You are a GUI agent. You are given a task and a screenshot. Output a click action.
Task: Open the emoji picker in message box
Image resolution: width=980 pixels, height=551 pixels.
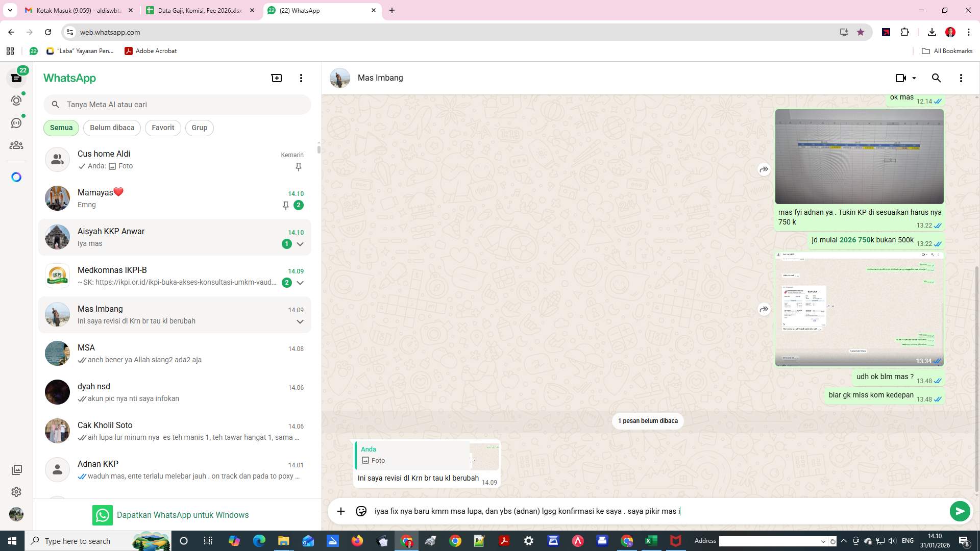361,510
